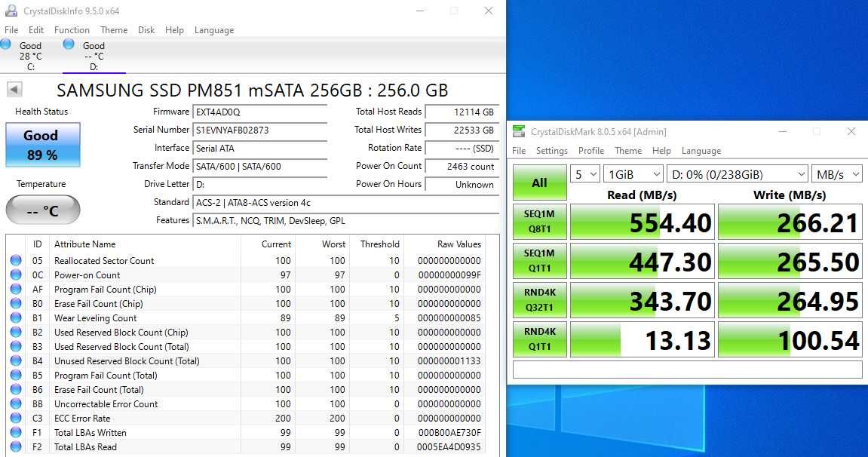Click the status orb for Erase Fail Count (Chip)

(16, 303)
